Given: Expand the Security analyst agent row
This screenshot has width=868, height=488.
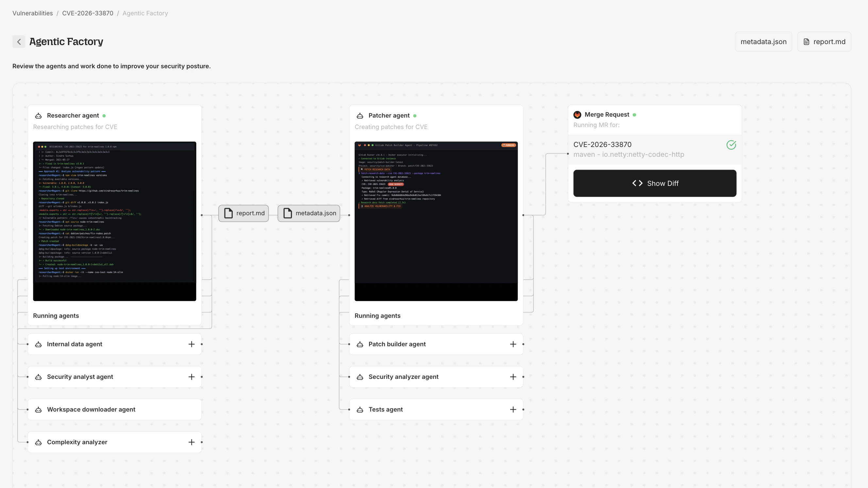Looking at the screenshot, I should (192, 377).
